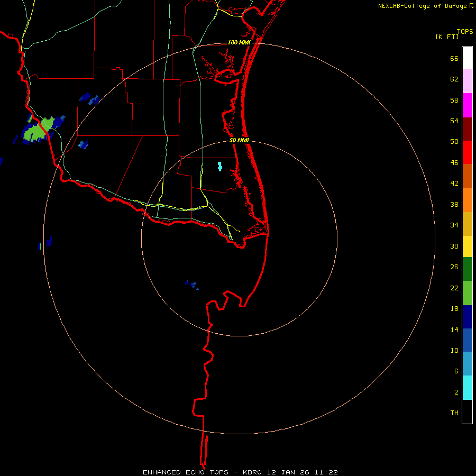Click the "18" legend value
476x476 pixels.
click(454, 309)
